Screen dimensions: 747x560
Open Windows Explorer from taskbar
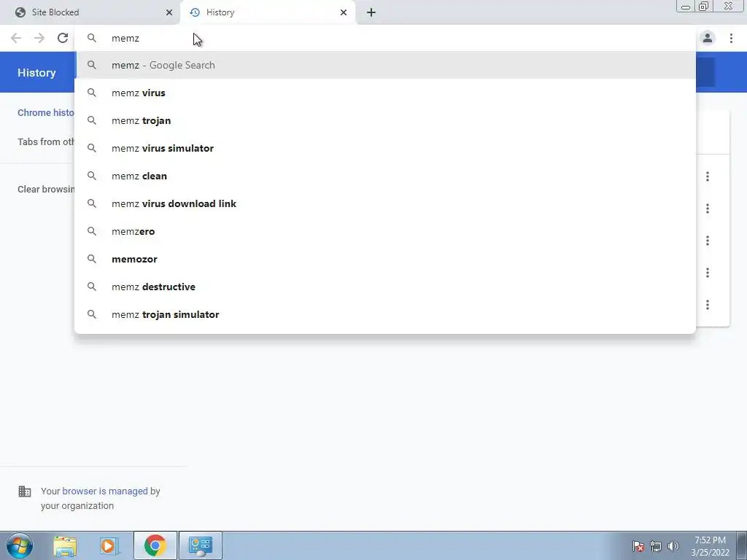[x=65, y=545]
